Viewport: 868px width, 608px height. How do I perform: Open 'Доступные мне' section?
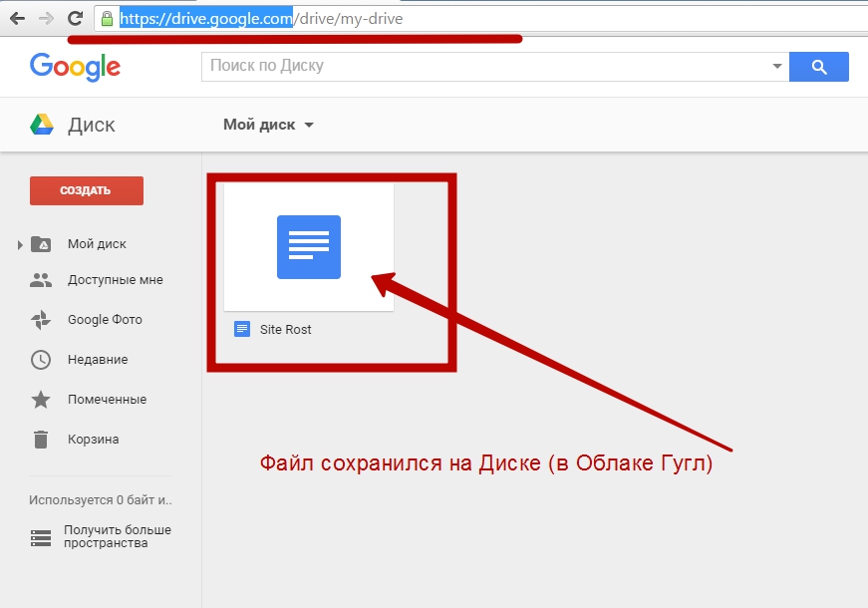(116, 280)
